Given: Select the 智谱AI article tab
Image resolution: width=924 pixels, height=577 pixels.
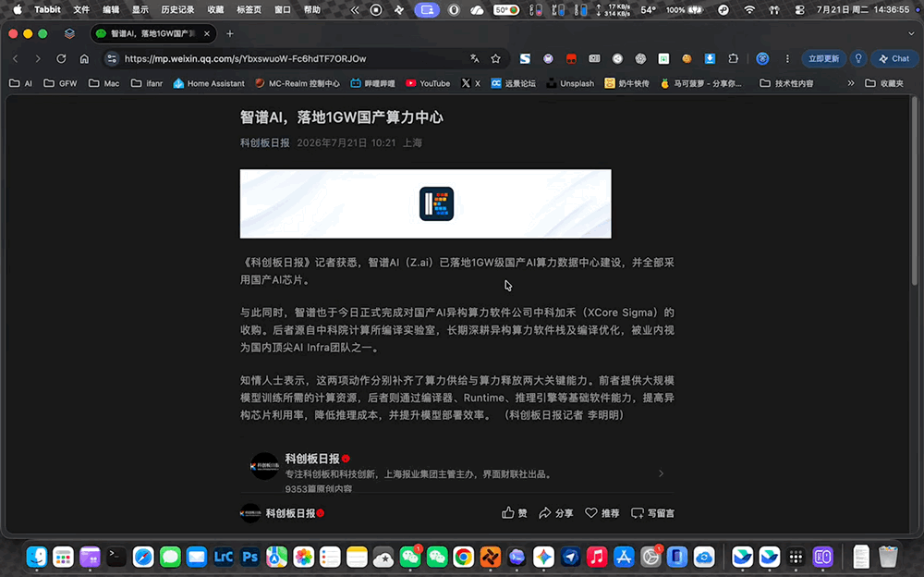Looking at the screenshot, I should (x=153, y=33).
